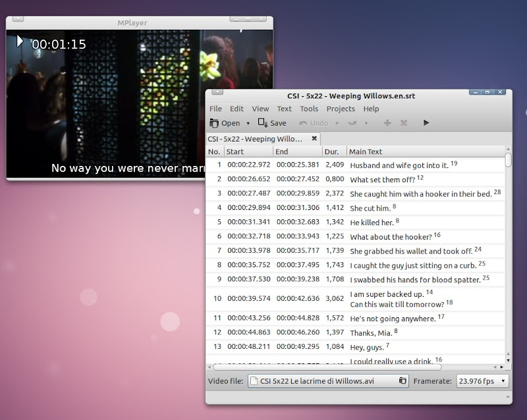Screen dimensions: 527x420
Task: Click the Video file chooser button
Action: 328,381
